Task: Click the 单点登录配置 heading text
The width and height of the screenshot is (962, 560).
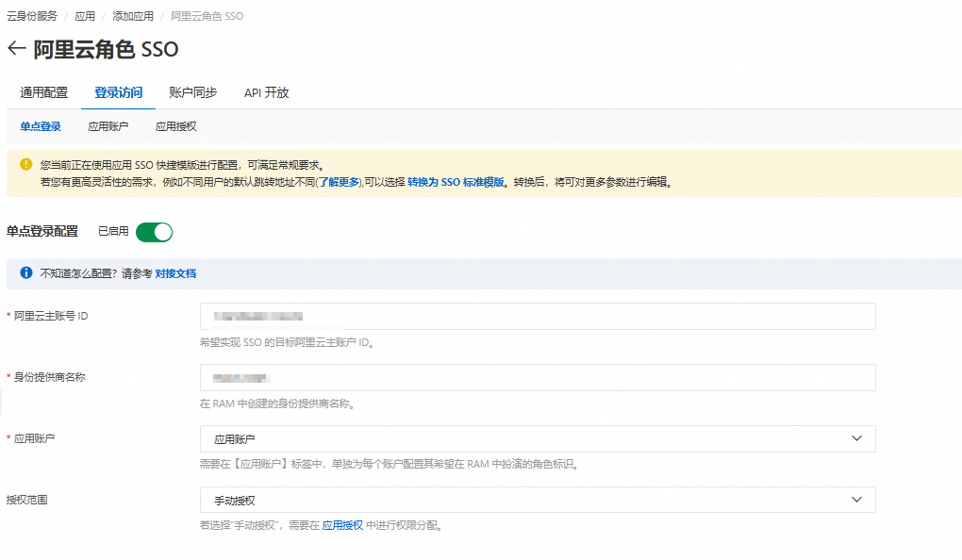Action: tap(42, 231)
